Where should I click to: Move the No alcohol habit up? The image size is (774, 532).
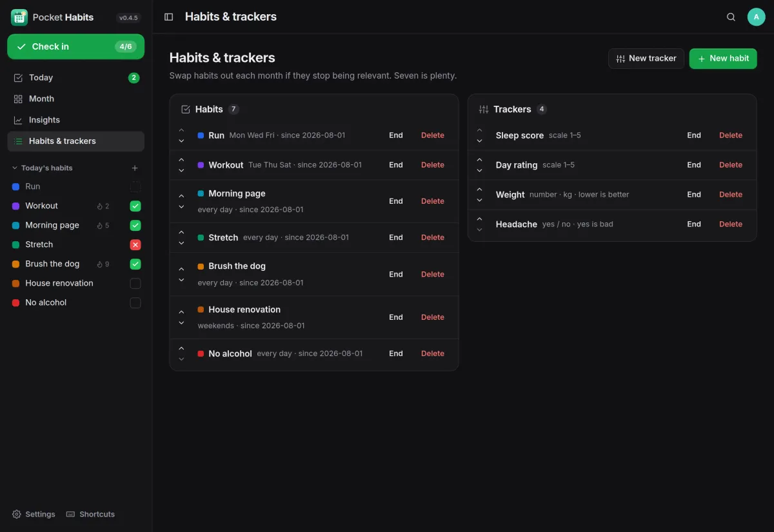(181, 348)
